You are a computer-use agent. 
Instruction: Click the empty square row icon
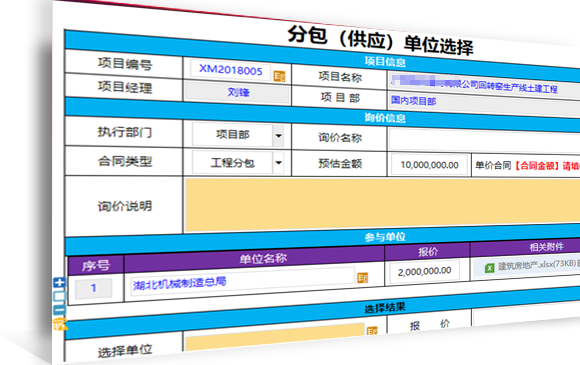60,296
